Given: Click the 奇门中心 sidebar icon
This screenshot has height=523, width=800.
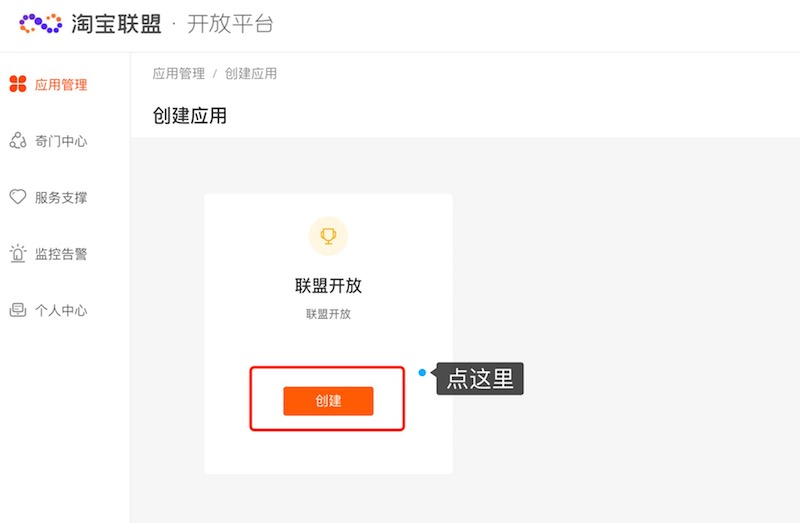Looking at the screenshot, I should (x=18, y=141).
